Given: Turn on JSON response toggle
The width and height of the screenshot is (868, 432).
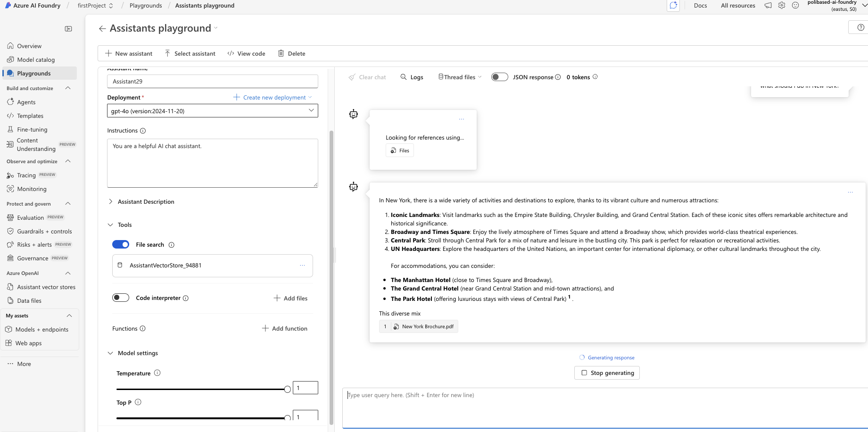Looking at the screenshot, I should 500,77.
